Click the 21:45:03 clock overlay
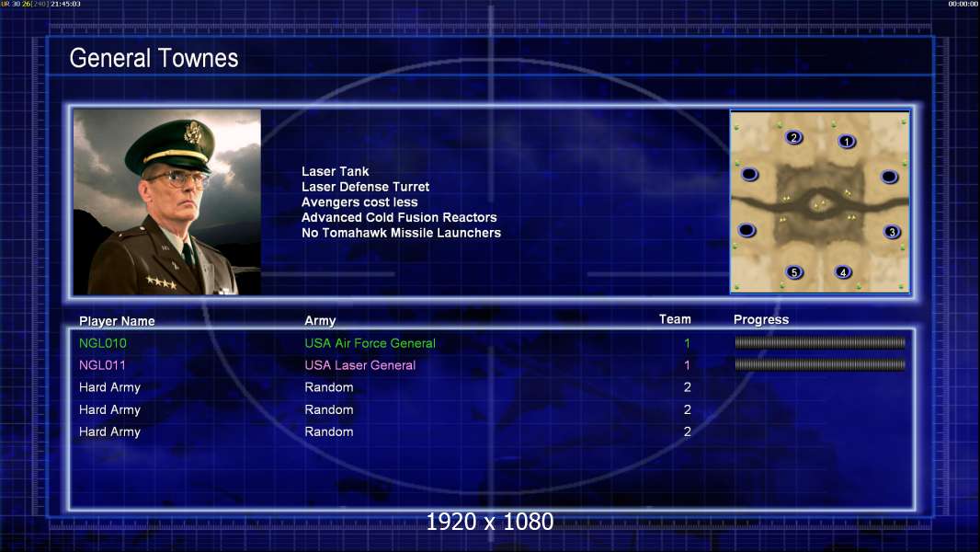Screen dimensions: 980x552 coord(65,4)
